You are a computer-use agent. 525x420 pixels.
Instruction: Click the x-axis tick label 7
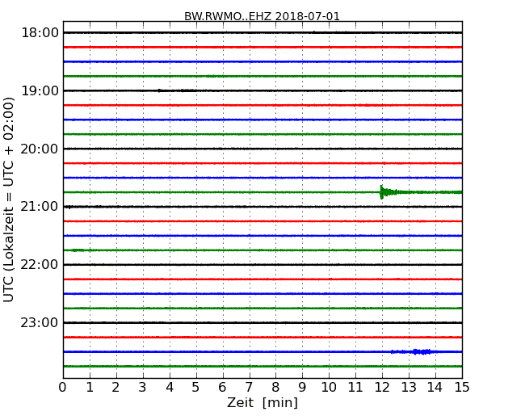[x=249, y=388]
